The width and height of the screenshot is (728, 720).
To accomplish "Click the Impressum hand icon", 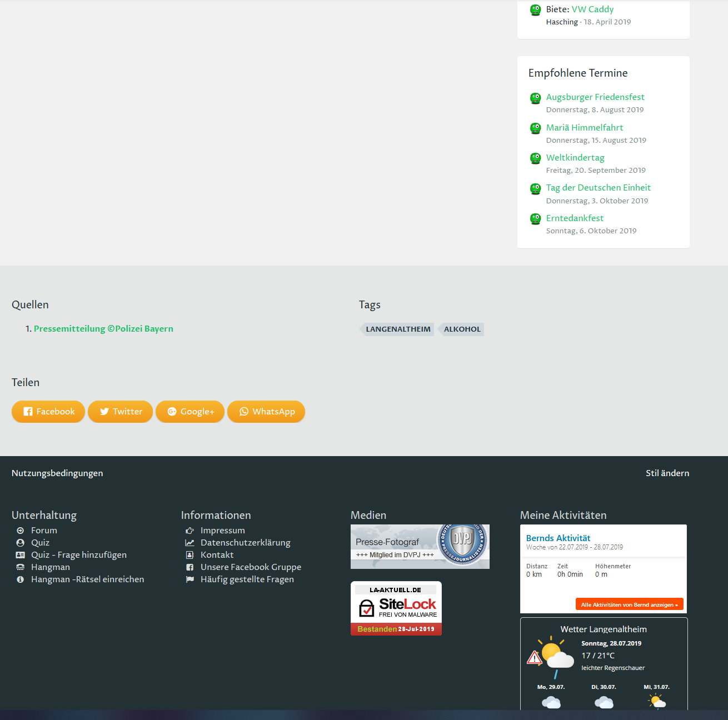I will click(190, 531).
